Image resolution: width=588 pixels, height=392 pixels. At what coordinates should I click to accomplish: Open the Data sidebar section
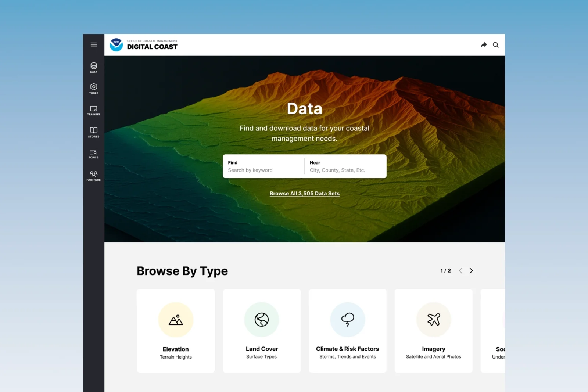pos(94,68)
